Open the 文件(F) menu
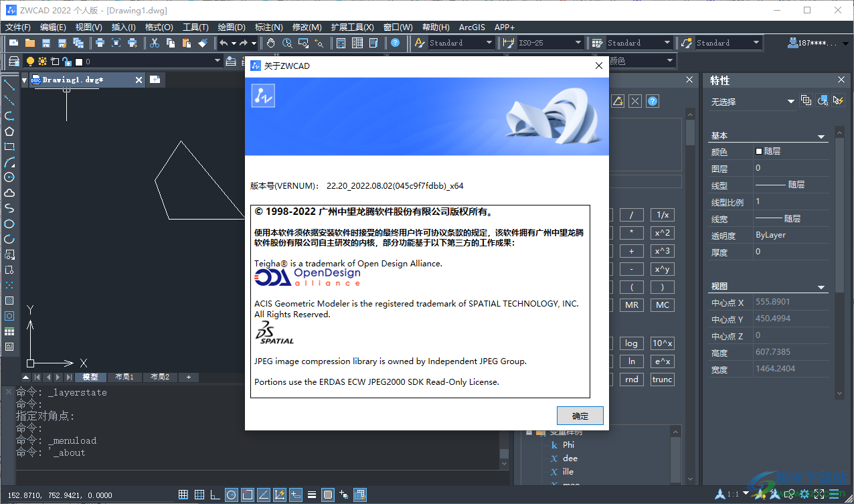854x504 pixels. 18,27
